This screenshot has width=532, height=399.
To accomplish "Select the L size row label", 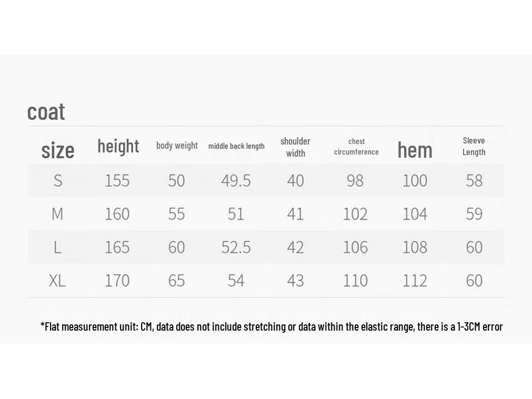I will click(57, 247).
